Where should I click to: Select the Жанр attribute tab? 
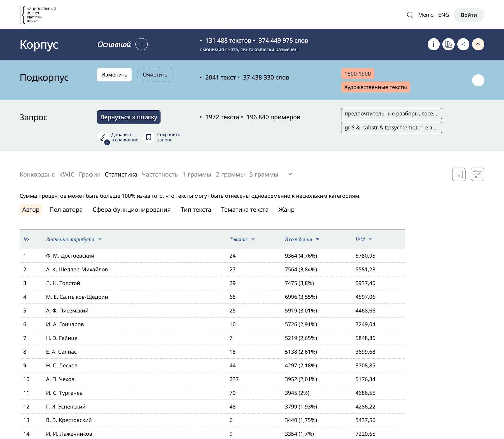286,210
